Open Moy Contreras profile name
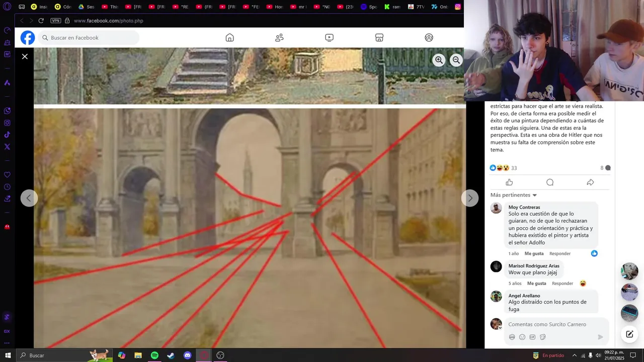The height and width of the screenshot is (362, 644). [x=524, y=207]
